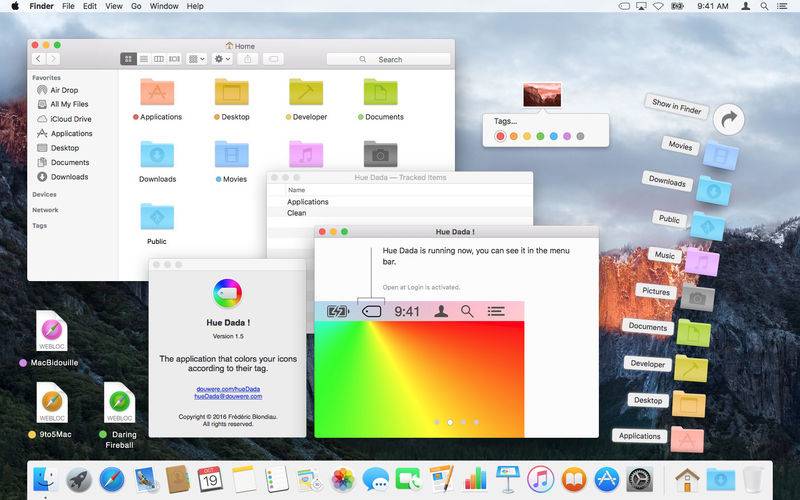Viewport: 800px width, 500px height.
Task: Open the 9to5Mac webloc on desktop
Action: 52,403
